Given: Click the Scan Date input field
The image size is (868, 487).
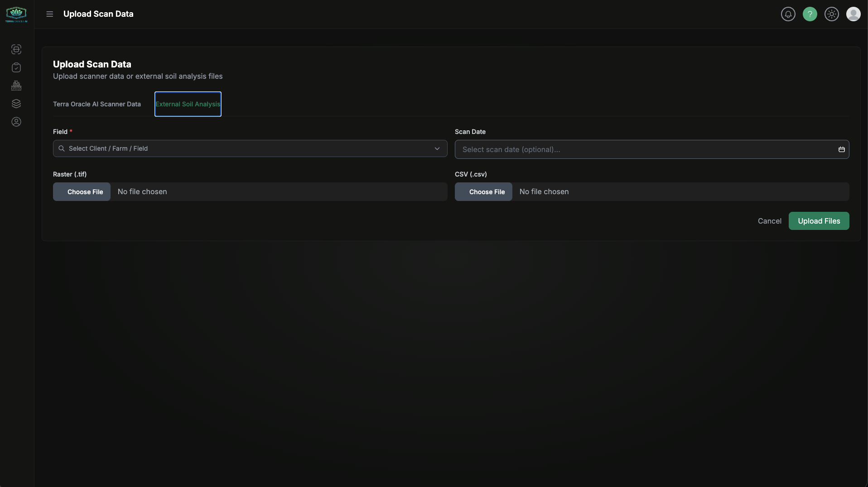Looking at the screenshot, I should click(x=643, y=149).
